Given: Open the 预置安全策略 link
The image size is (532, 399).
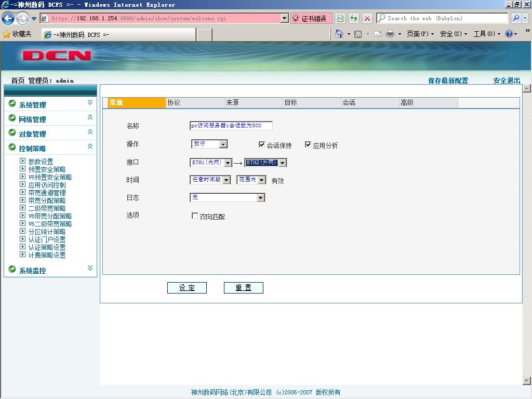Looking at the screenshot, I should point(47,169).
